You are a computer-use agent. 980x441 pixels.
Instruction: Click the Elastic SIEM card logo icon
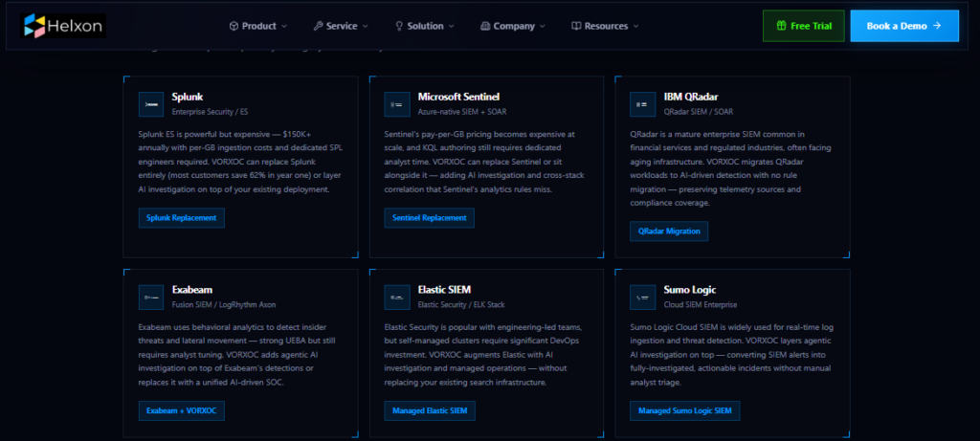click(397, 298)
